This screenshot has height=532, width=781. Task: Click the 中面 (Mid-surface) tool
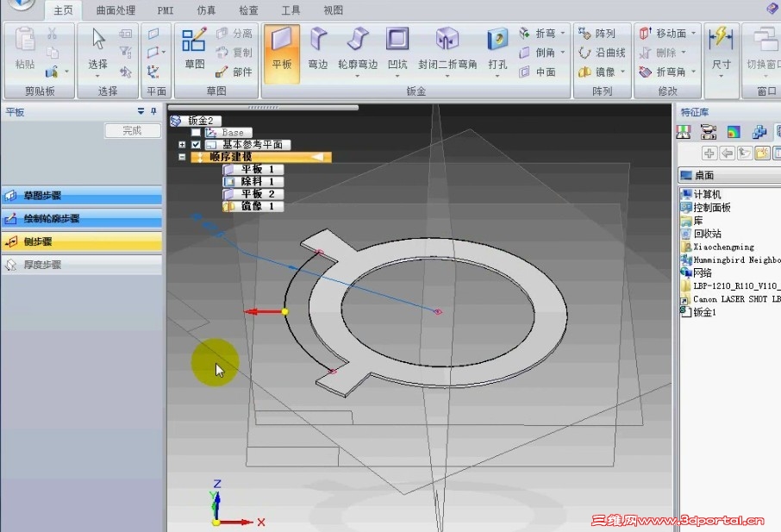coord(537,72)
